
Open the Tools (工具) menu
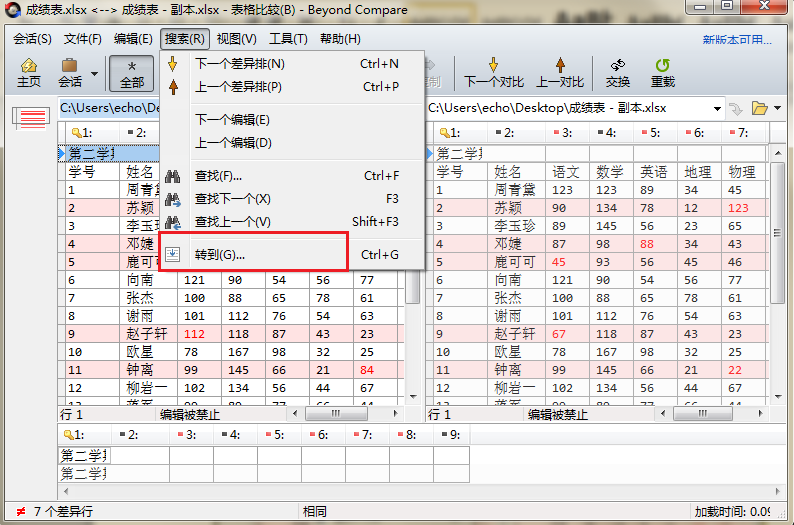tap(288, 39)
